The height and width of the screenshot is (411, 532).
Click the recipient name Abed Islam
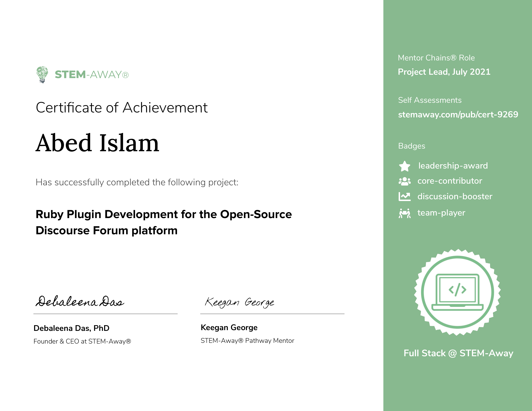(x=97, y=143)
